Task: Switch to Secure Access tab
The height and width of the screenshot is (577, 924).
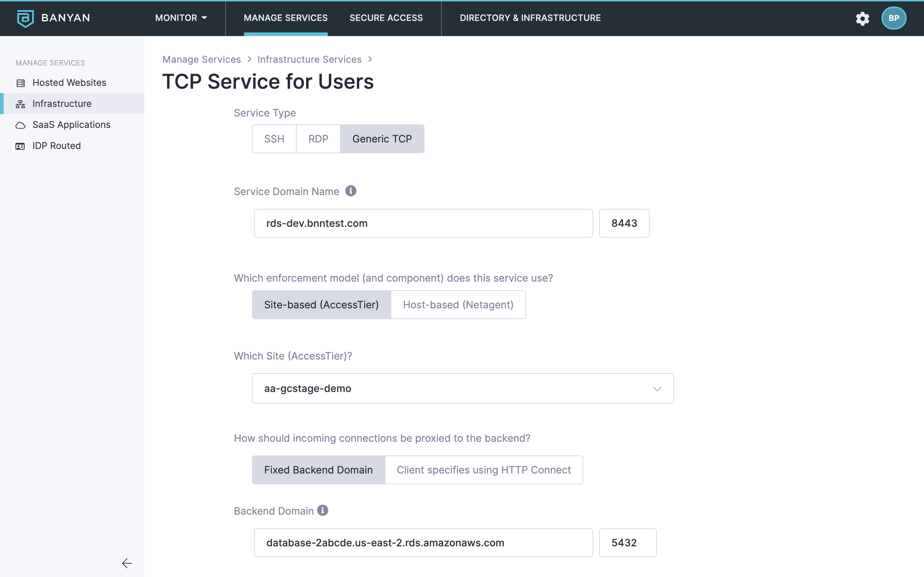Action: [x=385, y=18]
